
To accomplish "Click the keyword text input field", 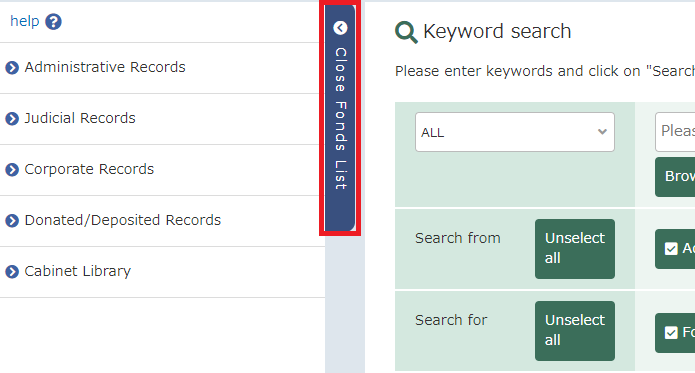I will tap(675, 132).
